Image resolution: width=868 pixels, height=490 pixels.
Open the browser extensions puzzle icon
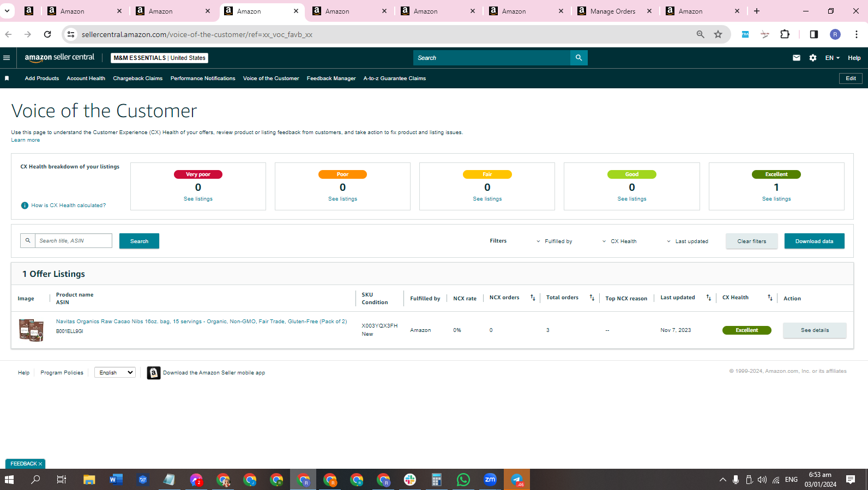(x=785, y=34)
